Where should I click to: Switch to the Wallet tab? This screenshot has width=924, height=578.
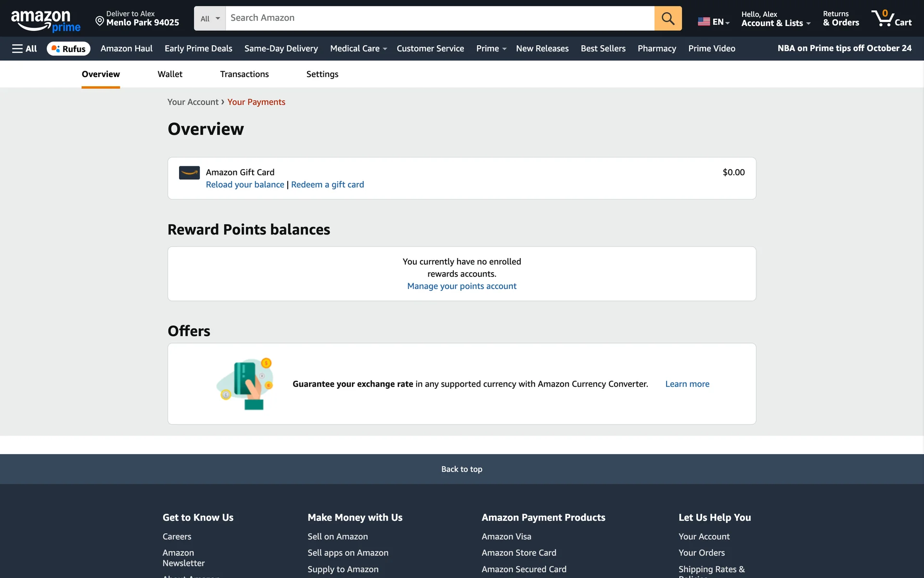(170, 74)
